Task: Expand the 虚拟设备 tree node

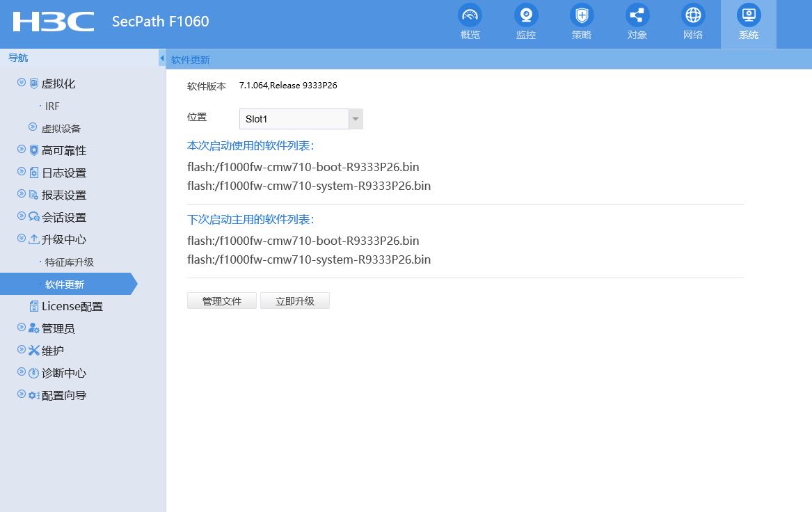Action: tap(33, 127)
